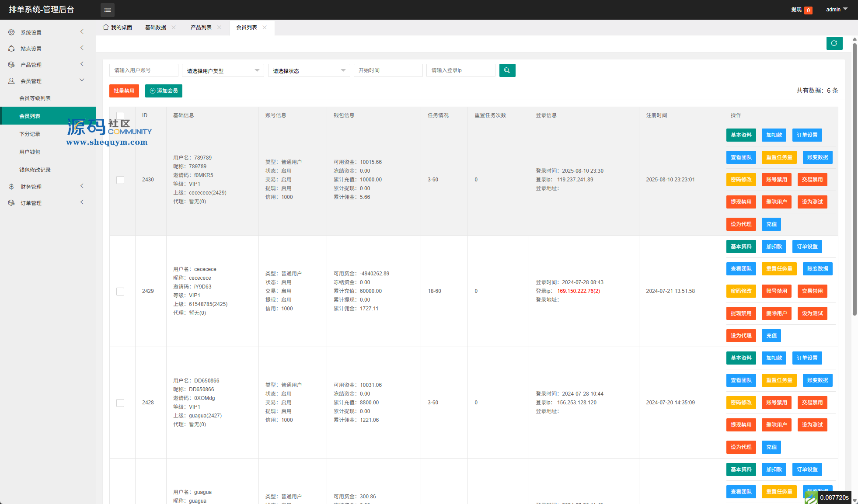This screenshot has width=858, height=504.
Task: Switch to the 基础数据 tab
Action: click(x=156, y=28)
